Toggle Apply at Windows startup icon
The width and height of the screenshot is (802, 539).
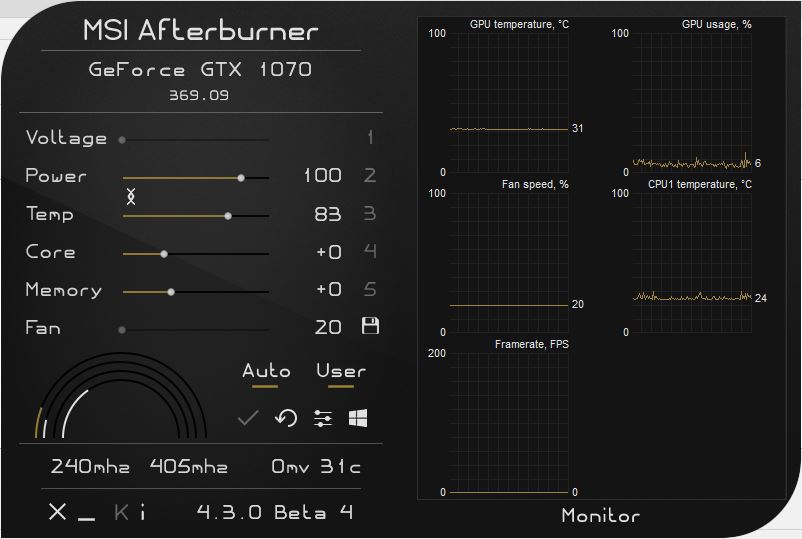358,418
